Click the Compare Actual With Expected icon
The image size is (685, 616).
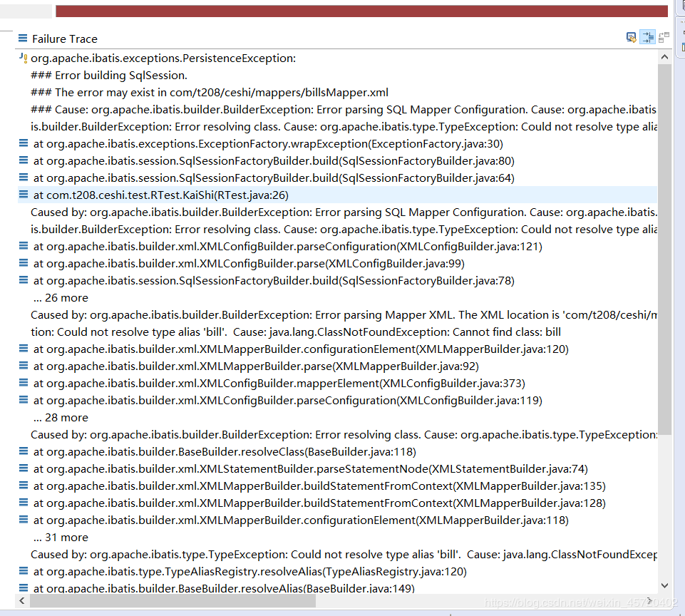tap(664, 38)
